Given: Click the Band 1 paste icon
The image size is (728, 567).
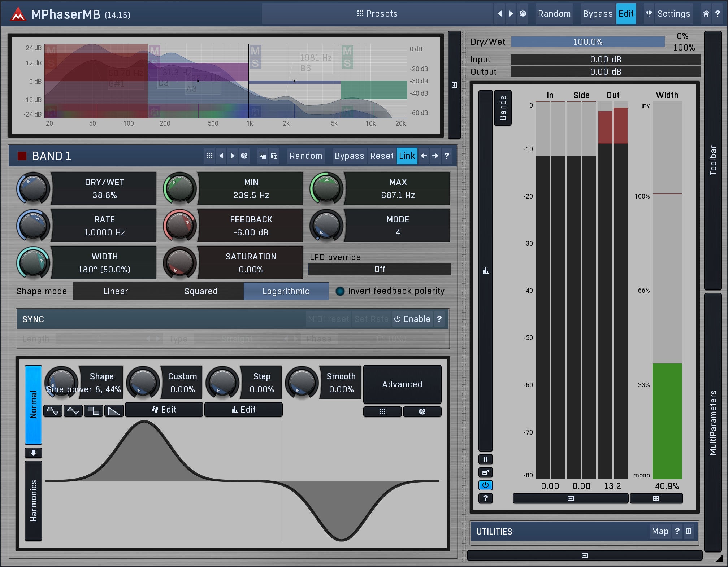Looking at the screenshot, I should pyautogui.click(x=274, y=156).
